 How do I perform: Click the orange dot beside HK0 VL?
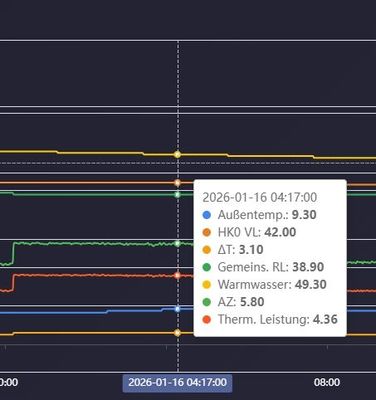pos(207,232)
